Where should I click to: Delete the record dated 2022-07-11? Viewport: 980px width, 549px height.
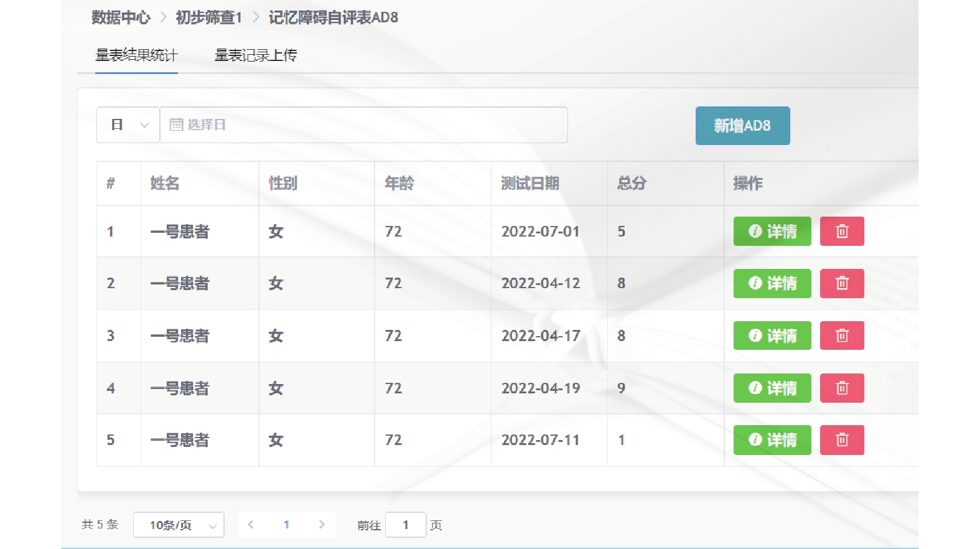coord(842,440)
